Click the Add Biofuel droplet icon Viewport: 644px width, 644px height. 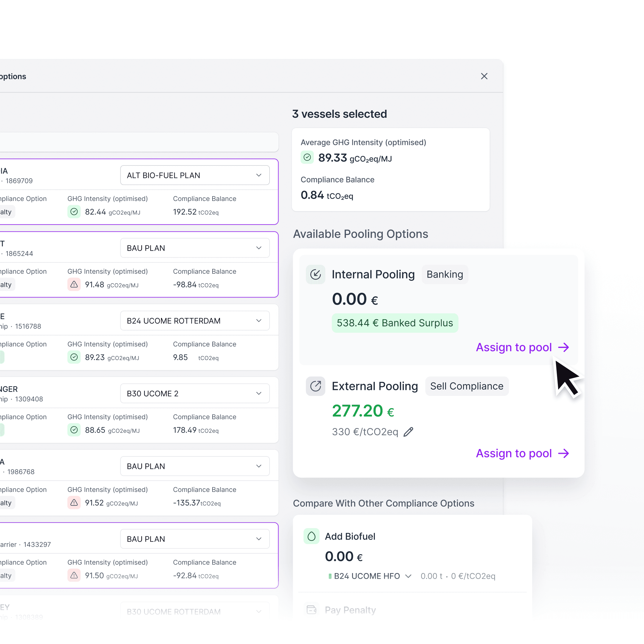click(311, 536)
